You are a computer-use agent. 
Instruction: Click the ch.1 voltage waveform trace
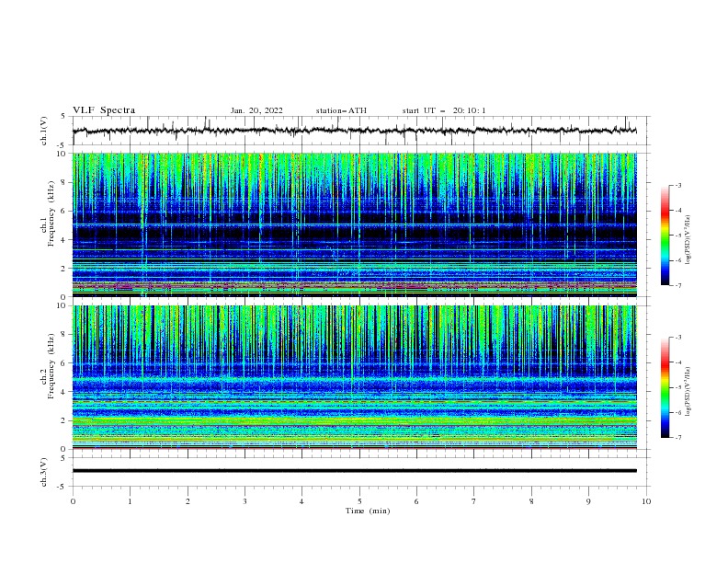point(354,131)
